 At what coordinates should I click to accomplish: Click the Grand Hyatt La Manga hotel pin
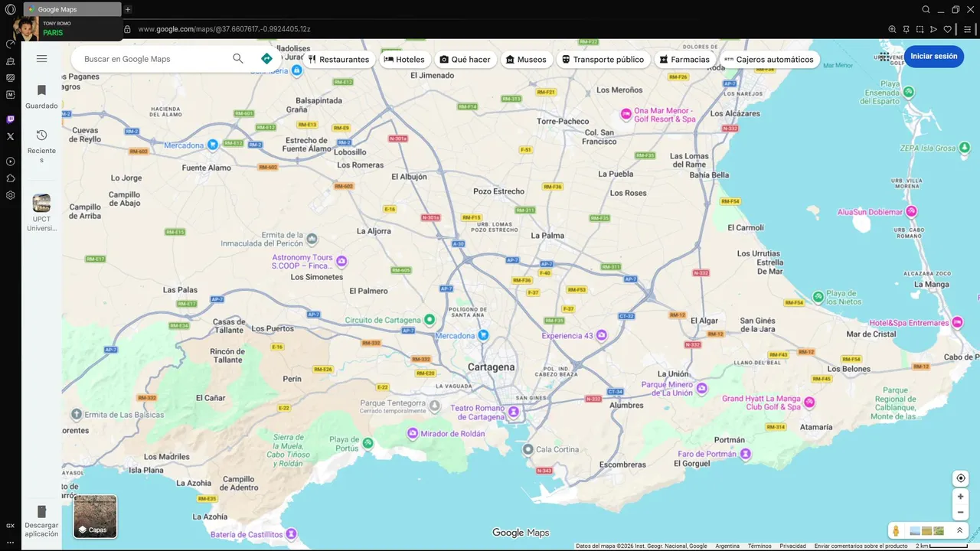pyautogui.click(x=809, y=403)
